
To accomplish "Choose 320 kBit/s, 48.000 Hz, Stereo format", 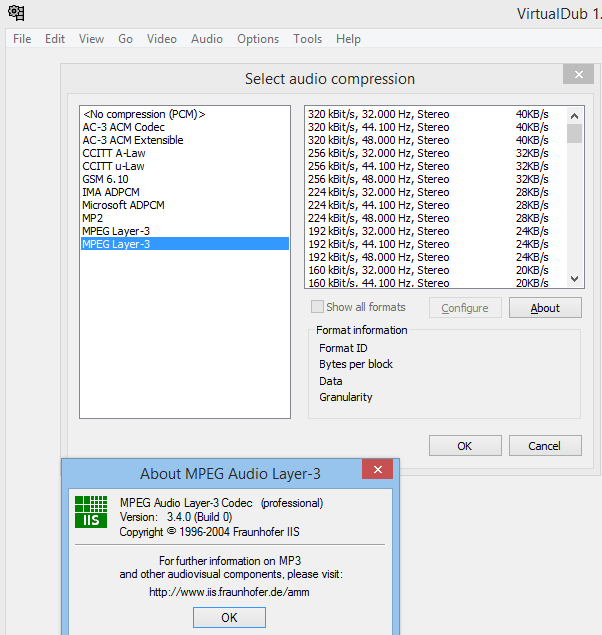I will point(436,140).
